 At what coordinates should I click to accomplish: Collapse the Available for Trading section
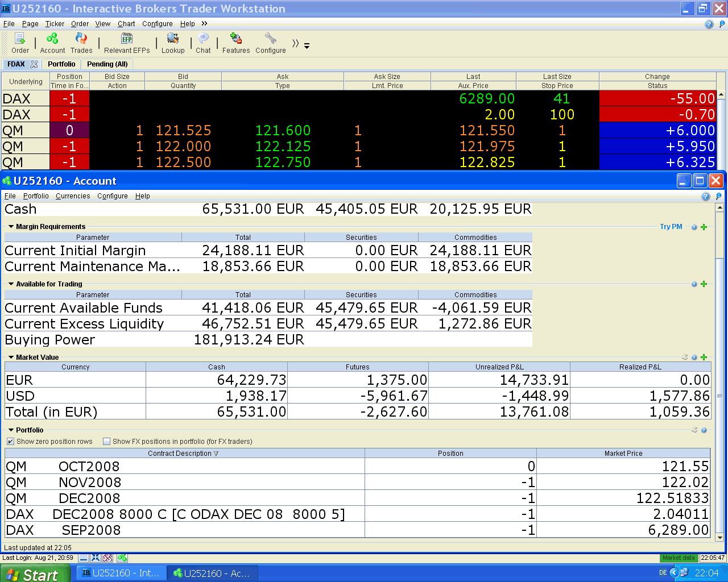coord(11,284)
